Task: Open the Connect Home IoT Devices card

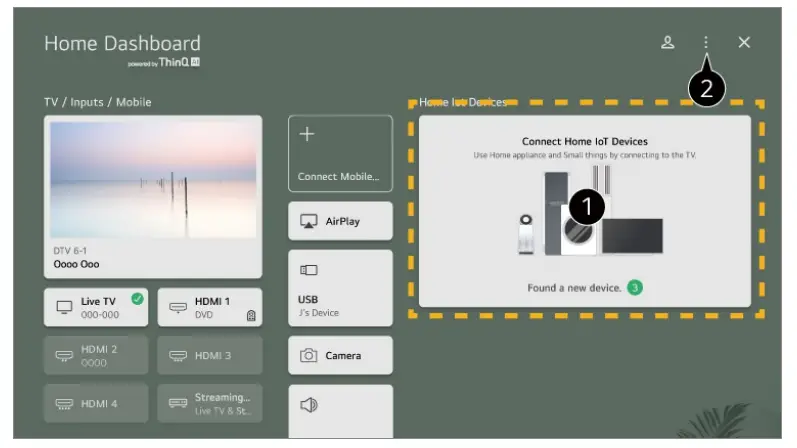Action: click(x=585, y=211)
